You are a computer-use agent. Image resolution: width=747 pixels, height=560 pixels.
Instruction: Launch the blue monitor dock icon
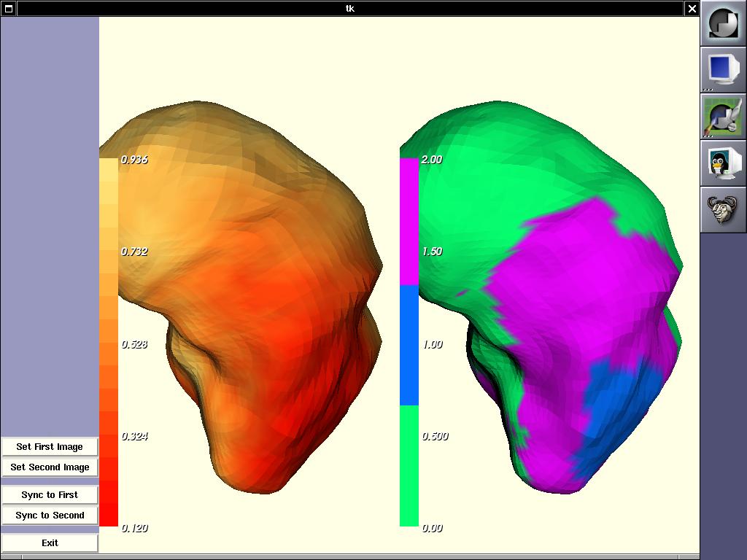tap(723, 69)
